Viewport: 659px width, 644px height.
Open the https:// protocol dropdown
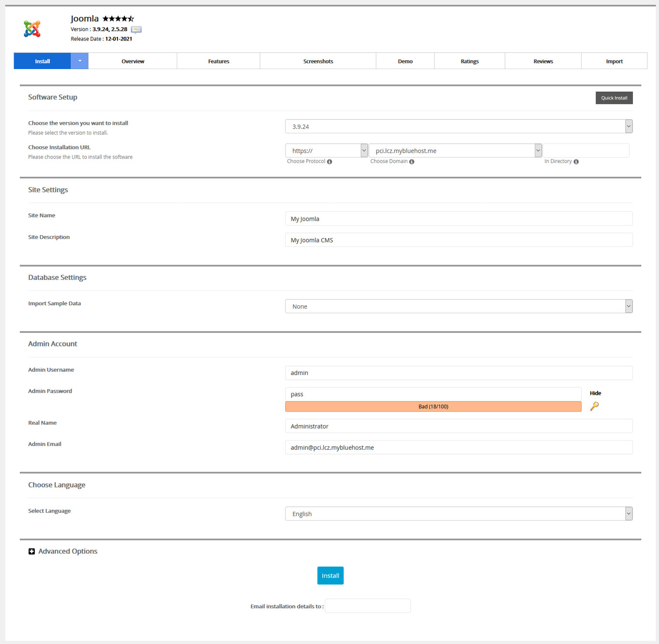point(326,151)
